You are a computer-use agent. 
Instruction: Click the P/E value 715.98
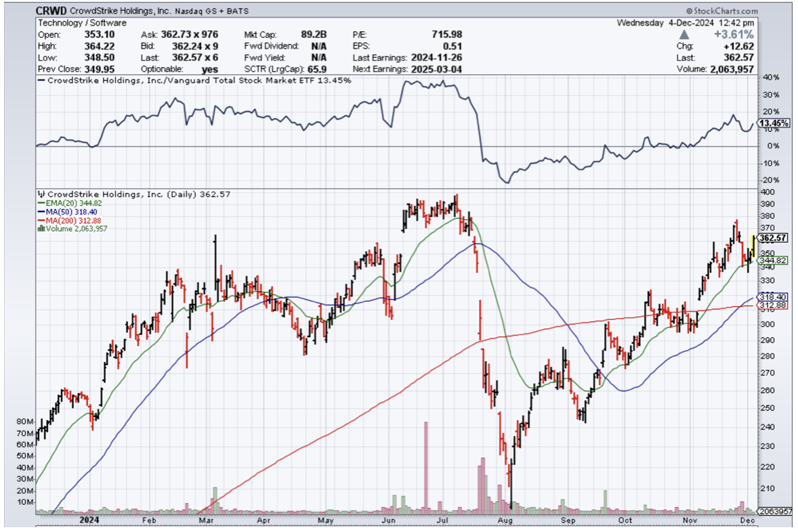pyautogui.click(x=447, y=35)
